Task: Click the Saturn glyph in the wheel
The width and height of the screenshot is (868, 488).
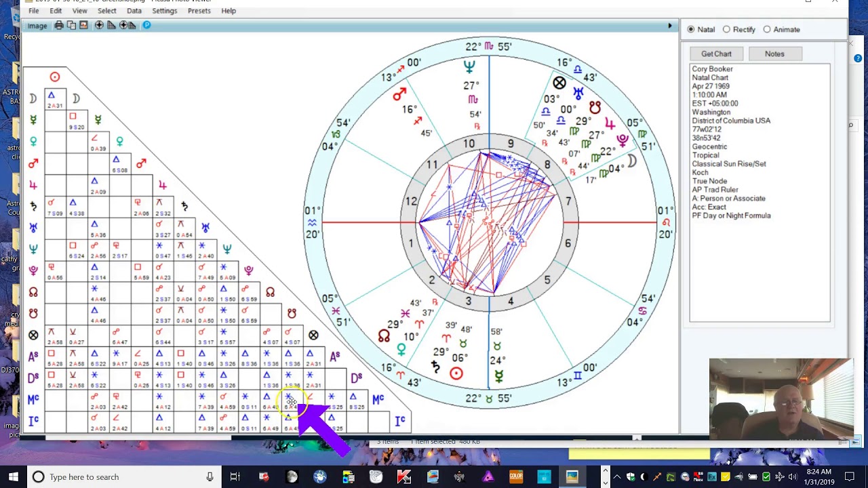Action: point(435,367)
